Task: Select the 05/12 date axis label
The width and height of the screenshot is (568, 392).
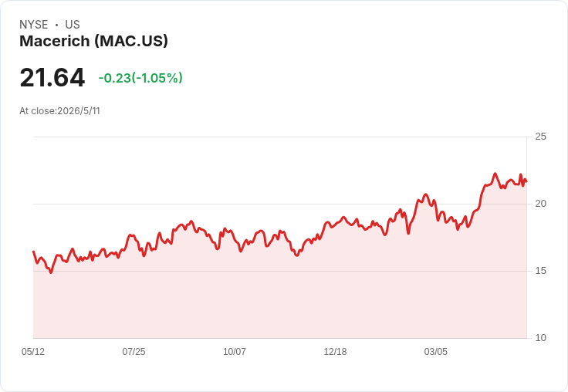Action: (x=33, y=351)
